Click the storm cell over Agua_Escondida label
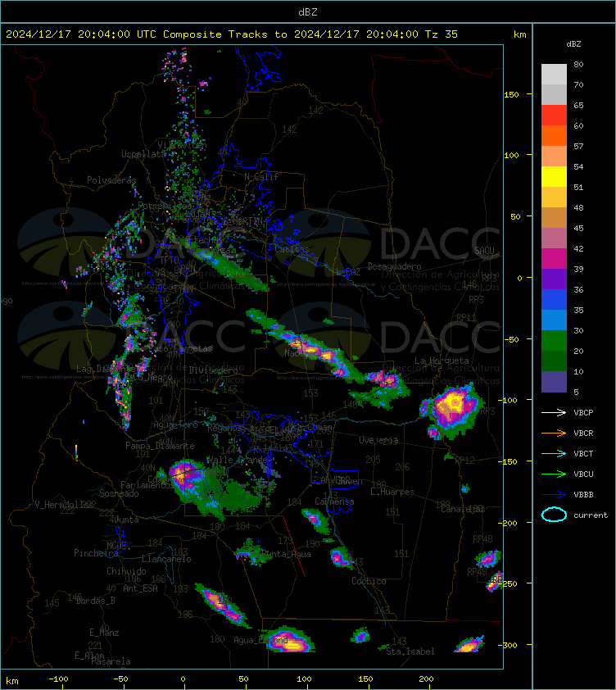Screen dimensions: 616x690 pyautogui.click(x=291, y=642)
